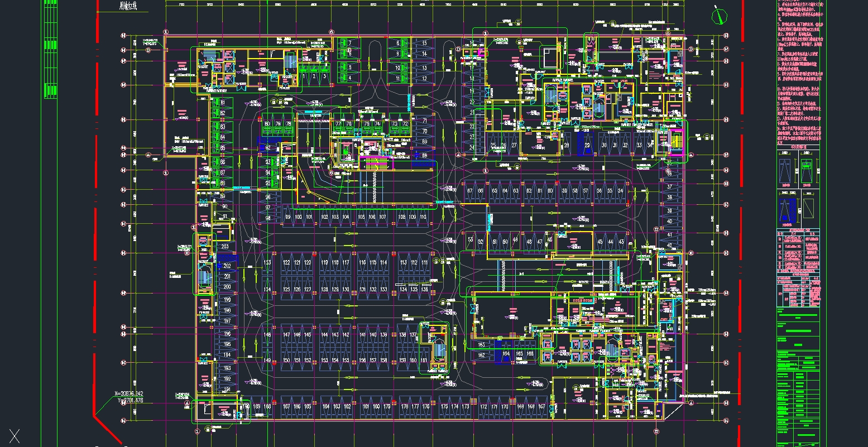This screenshot has width=868, height=447.
Task: Select parking space number 124
Action: point(267,290)
